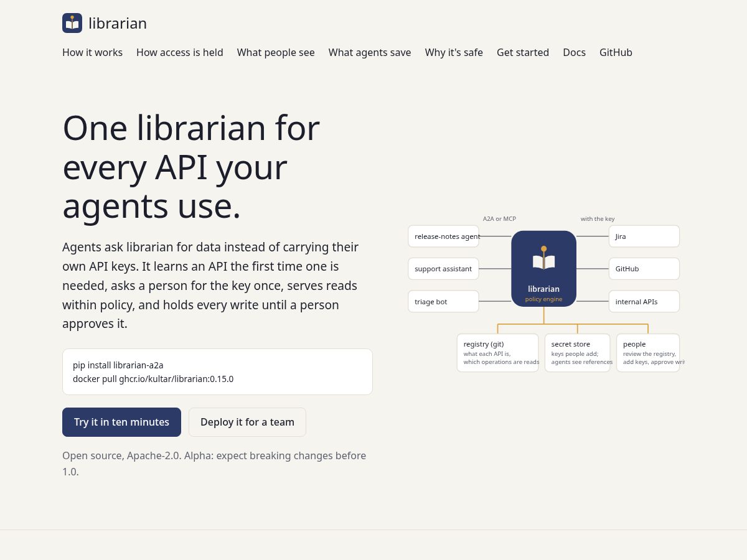Click Deploy it for a team button

coord(247,422)
